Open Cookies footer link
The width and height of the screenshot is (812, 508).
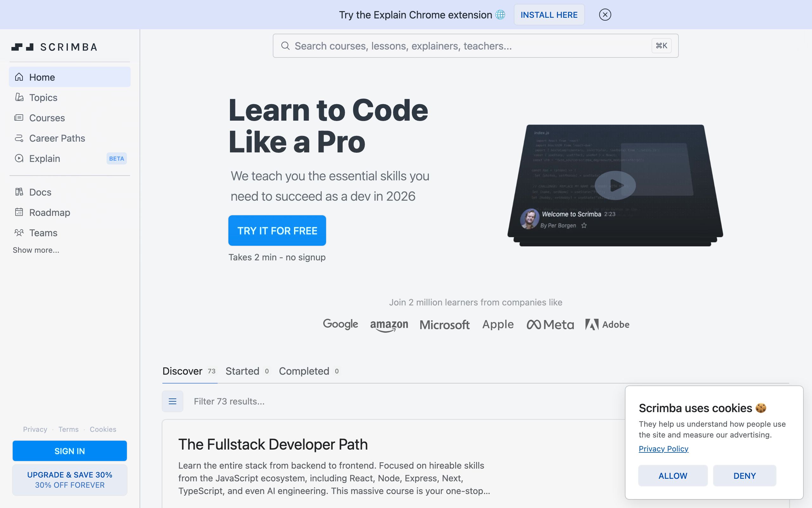coord(103,429)
